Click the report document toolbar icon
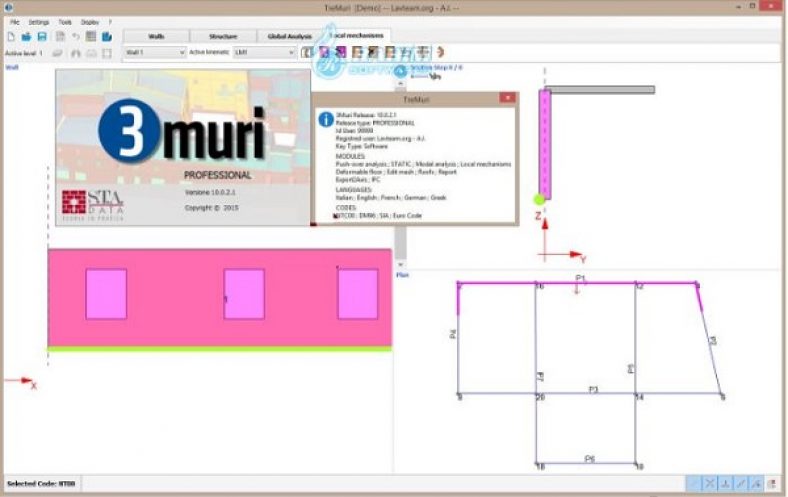The height and width of the screenshot is (497, 788). point(60,37)
